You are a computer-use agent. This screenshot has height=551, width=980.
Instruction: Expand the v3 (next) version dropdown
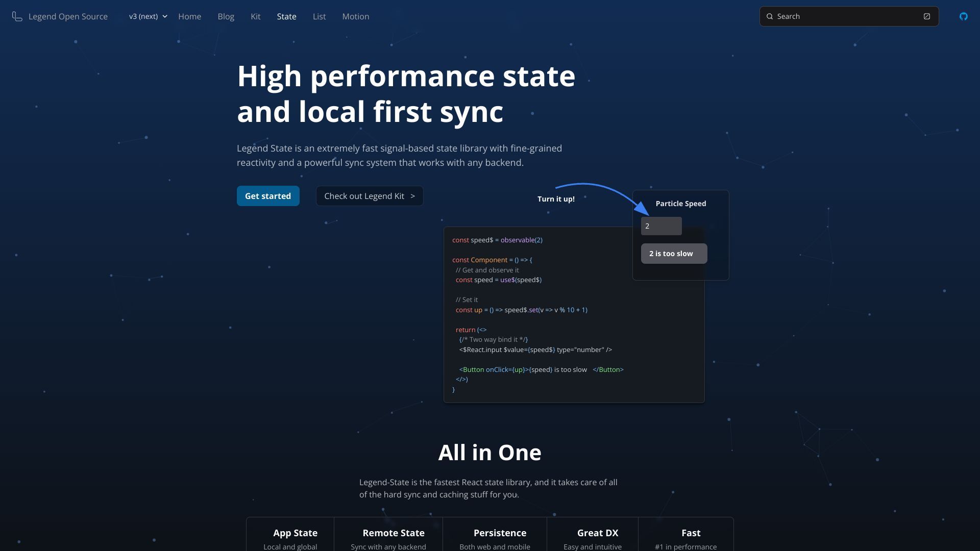pyautogui.click(x=148, y=16)
